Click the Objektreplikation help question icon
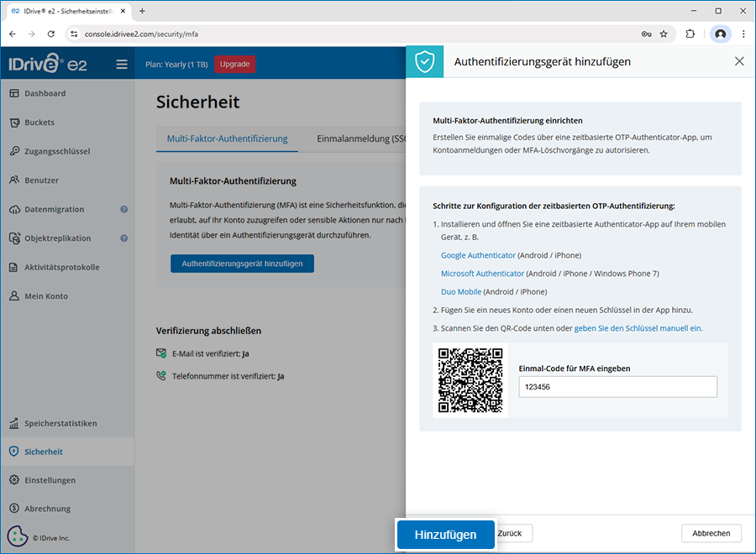This screenshot has width=756, height=554. point(124,238)
